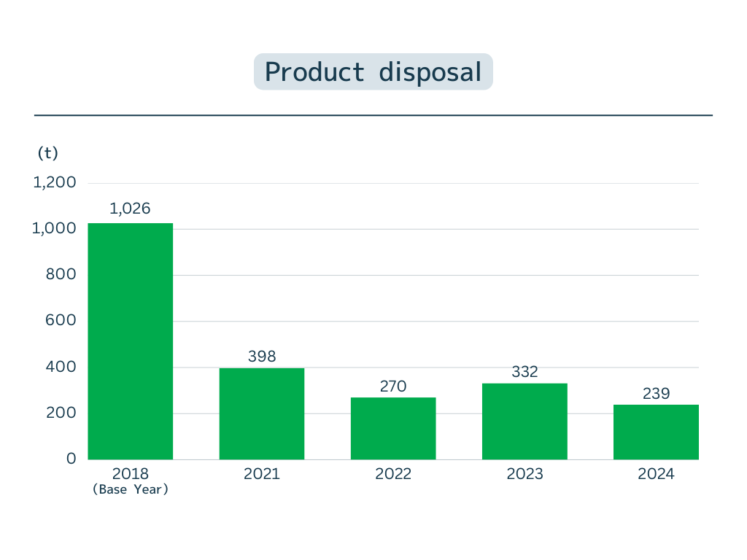Select the 1,200 y-axis label

point(55,182)
